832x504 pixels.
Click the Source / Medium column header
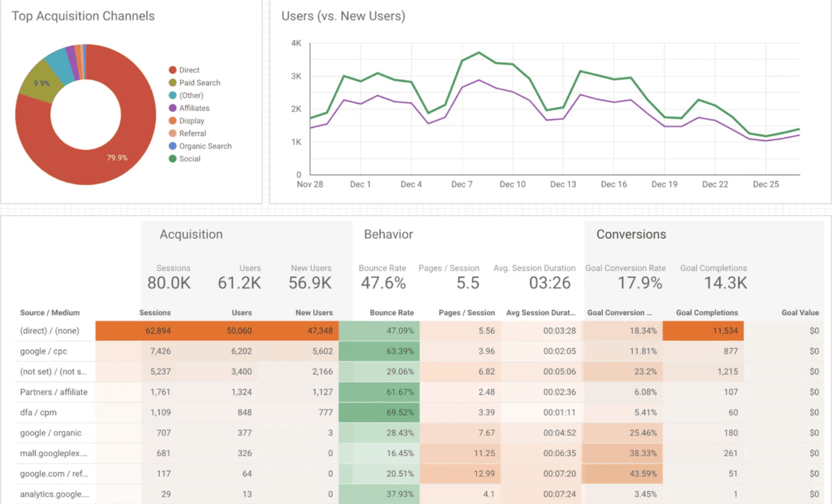click(50, 312)
